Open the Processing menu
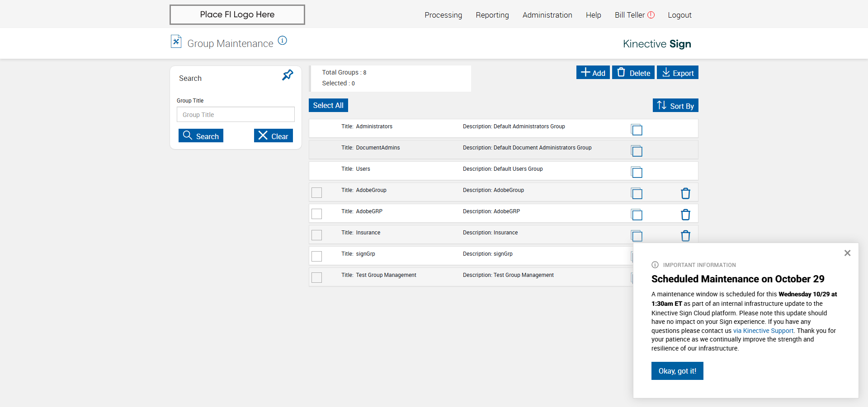 click(443, 15)
